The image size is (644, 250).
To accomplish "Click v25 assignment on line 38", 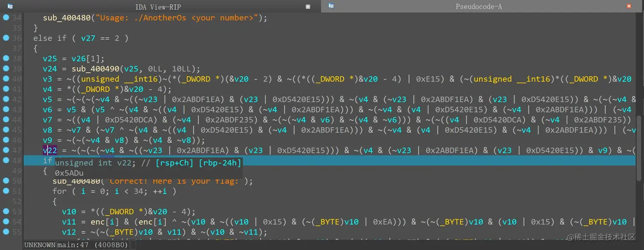I will coord(50,59).
